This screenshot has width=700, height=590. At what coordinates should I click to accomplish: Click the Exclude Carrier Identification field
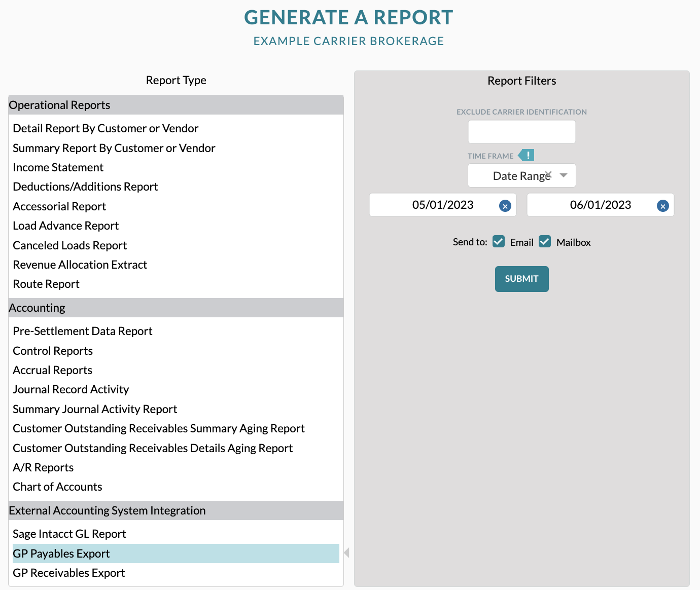(x=521, y=132)
